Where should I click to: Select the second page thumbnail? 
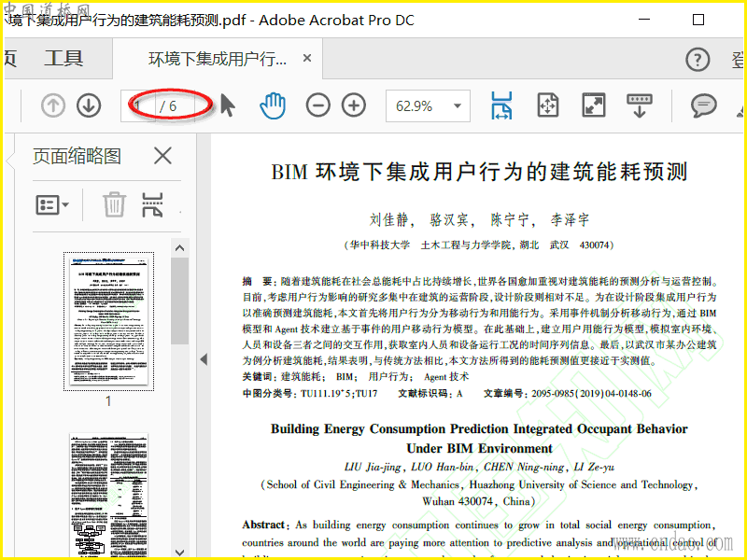[108, 495]
